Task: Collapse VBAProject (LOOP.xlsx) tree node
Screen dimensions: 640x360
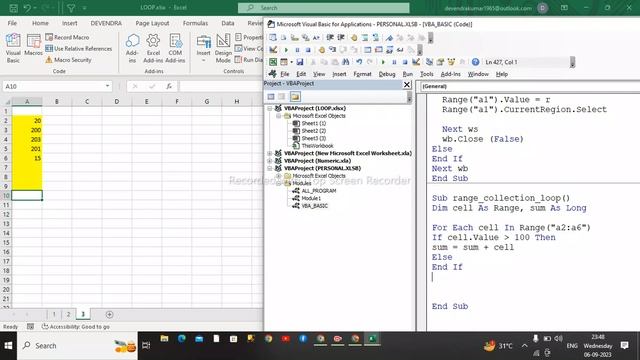Action: (x=270, y=109)
